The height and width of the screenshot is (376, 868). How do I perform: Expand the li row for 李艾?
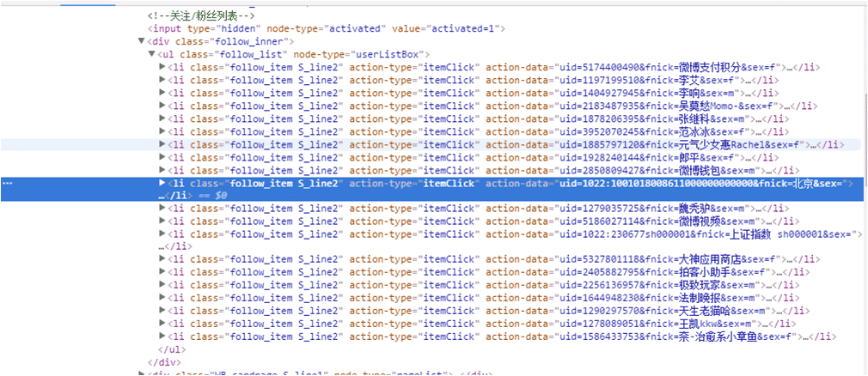point(162,80)
